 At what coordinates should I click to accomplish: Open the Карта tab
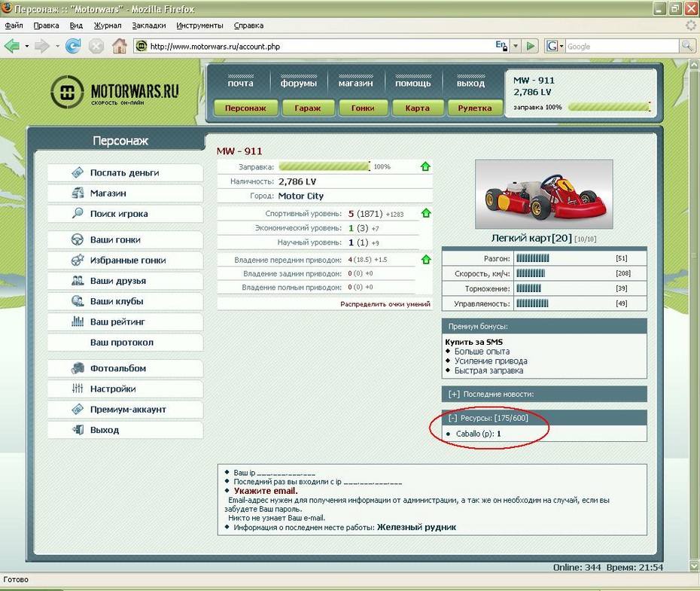point(418,108)
